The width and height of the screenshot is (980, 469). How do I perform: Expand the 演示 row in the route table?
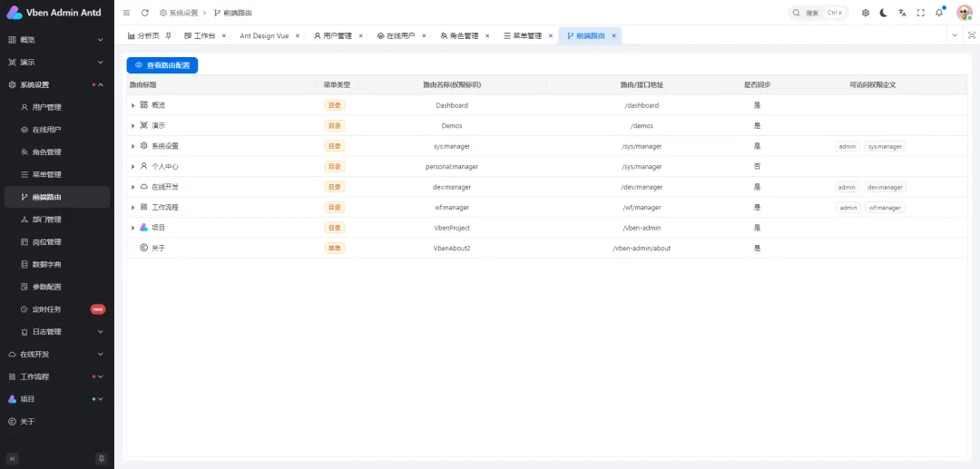pos(133,125)
